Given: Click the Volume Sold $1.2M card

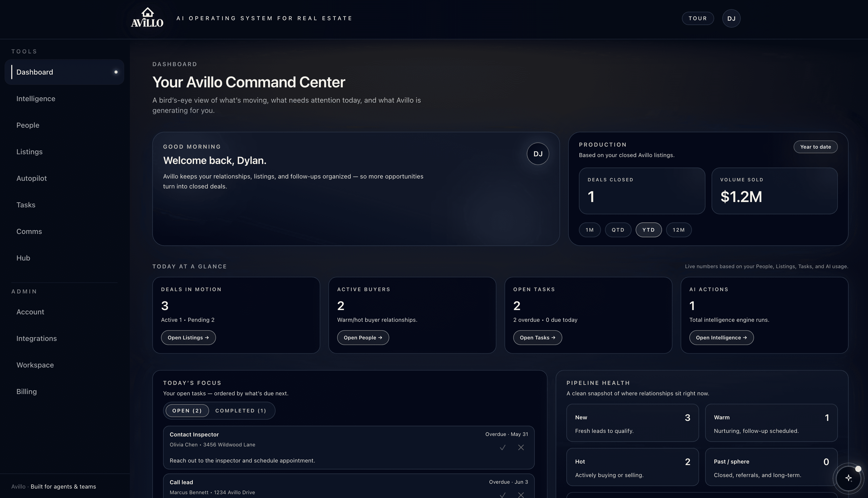Looking at the screenshot, I should click(774, 191).
